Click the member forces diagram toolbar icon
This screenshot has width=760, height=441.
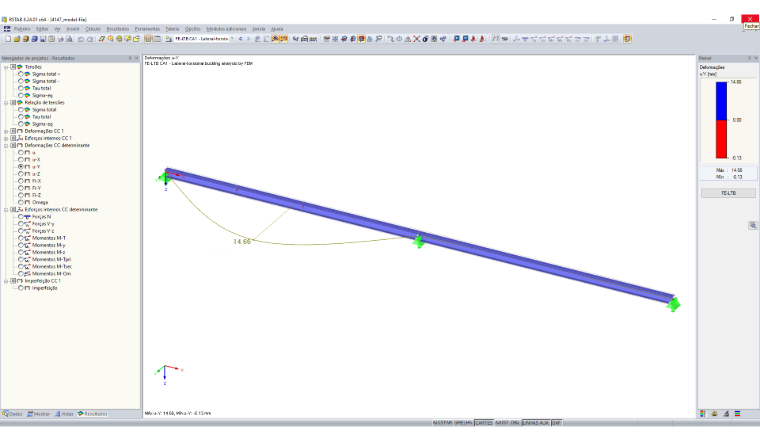coord(525,39)
